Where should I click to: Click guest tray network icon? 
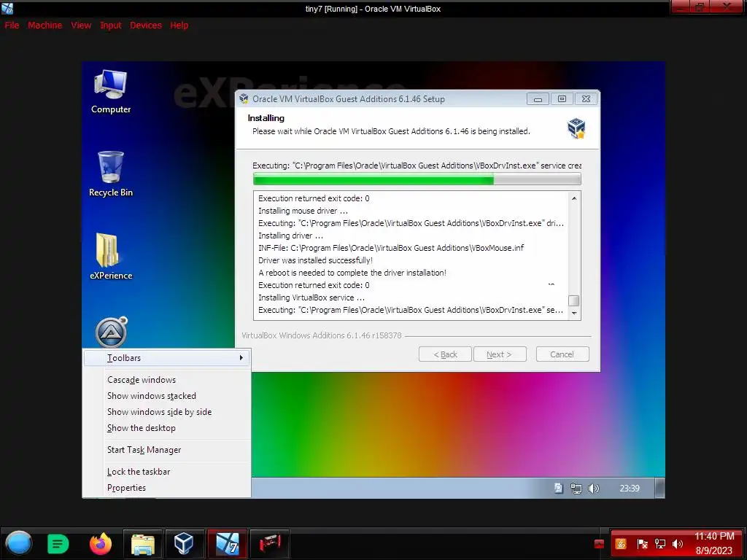pos(576,489)
